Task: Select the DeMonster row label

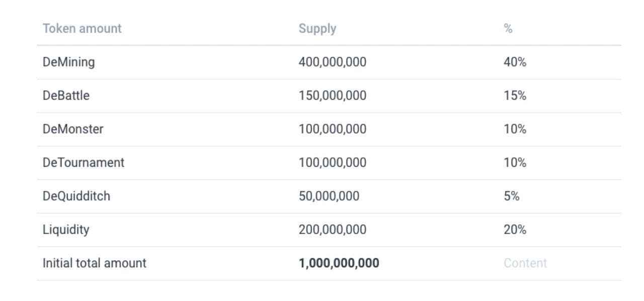Action: (73, 129)
